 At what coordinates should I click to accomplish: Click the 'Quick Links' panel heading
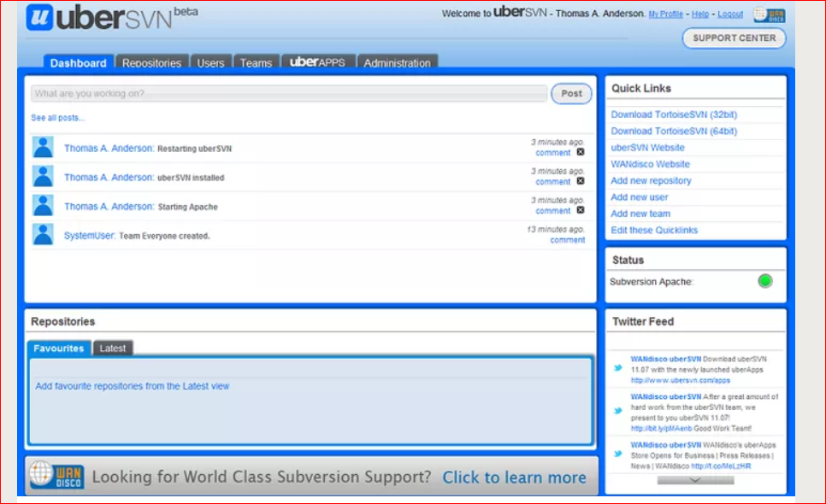(x=641, y=88)
